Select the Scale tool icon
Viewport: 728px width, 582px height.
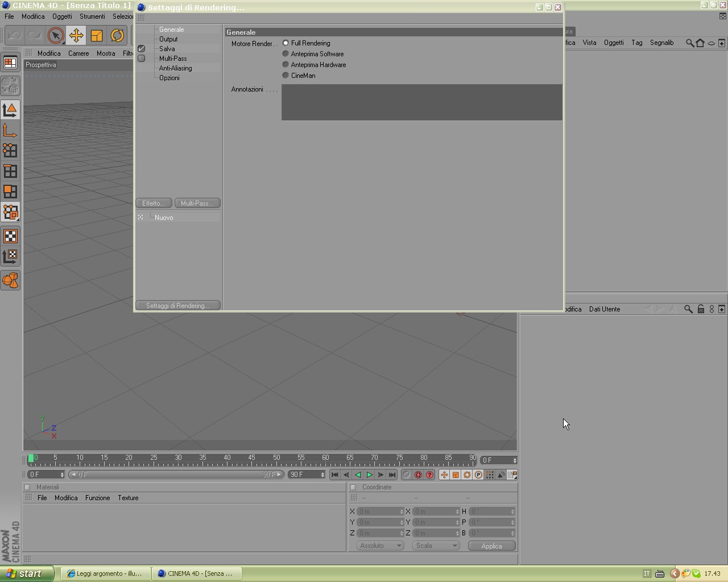coord(97,36)
